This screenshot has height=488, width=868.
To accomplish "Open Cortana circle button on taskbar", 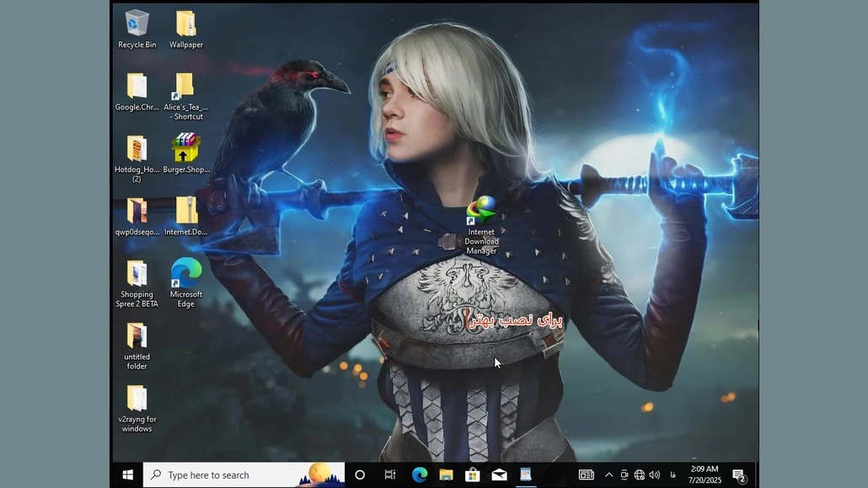I will 360,475.
